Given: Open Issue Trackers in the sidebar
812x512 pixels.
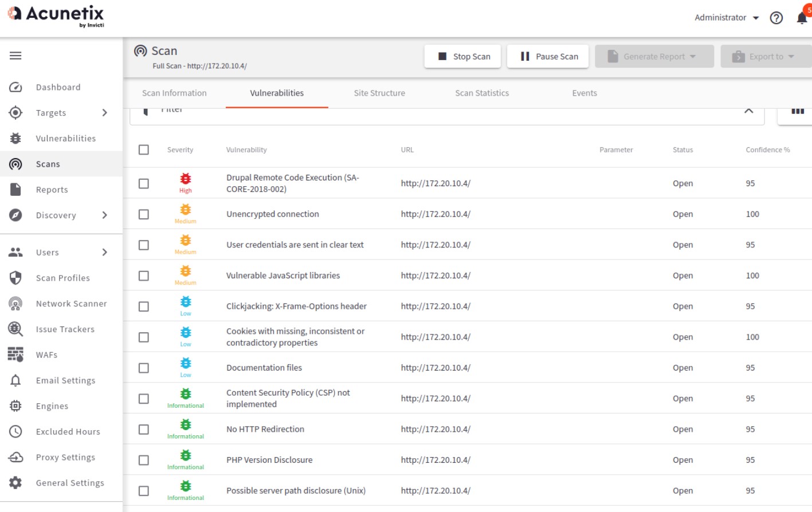Looking at the screenshot, I should coord(65,329).
